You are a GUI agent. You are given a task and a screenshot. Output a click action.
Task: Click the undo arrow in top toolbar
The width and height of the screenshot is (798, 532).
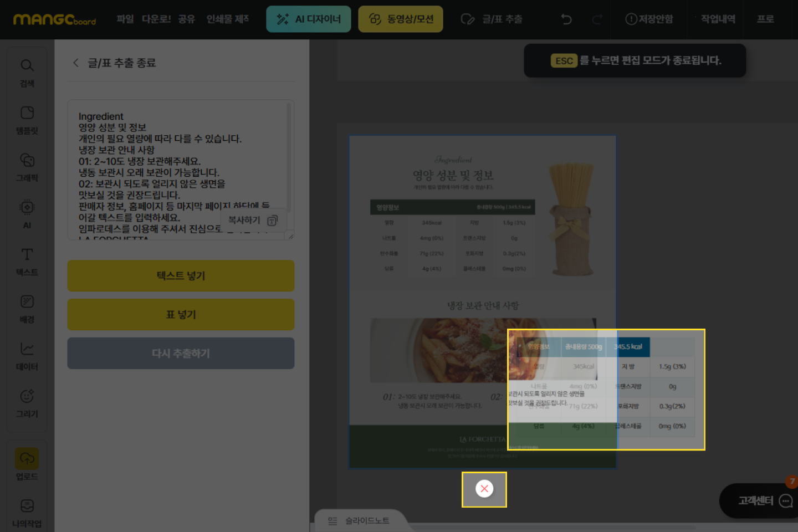pos(566,19)
